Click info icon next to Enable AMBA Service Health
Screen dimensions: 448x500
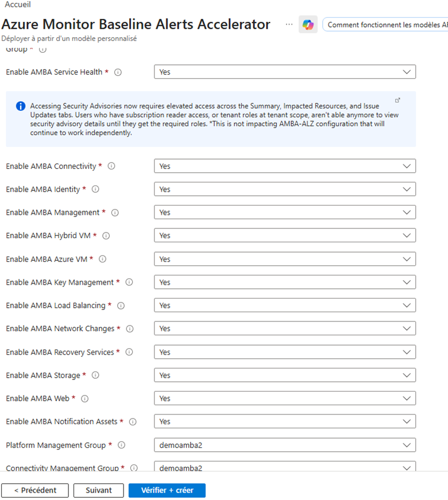pyautogui.click(x=118, y=72)
